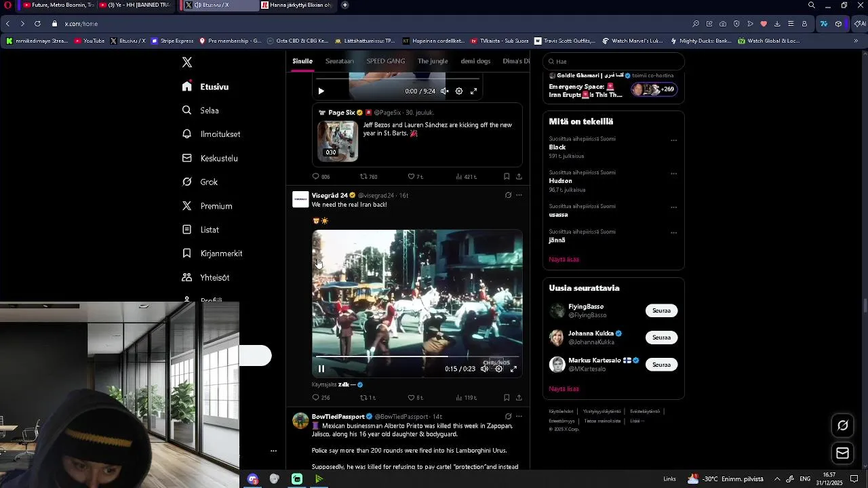This screenshot has width=868, height=488.
Task: Share the Visegrád 24 post
Action: point(519,398)
